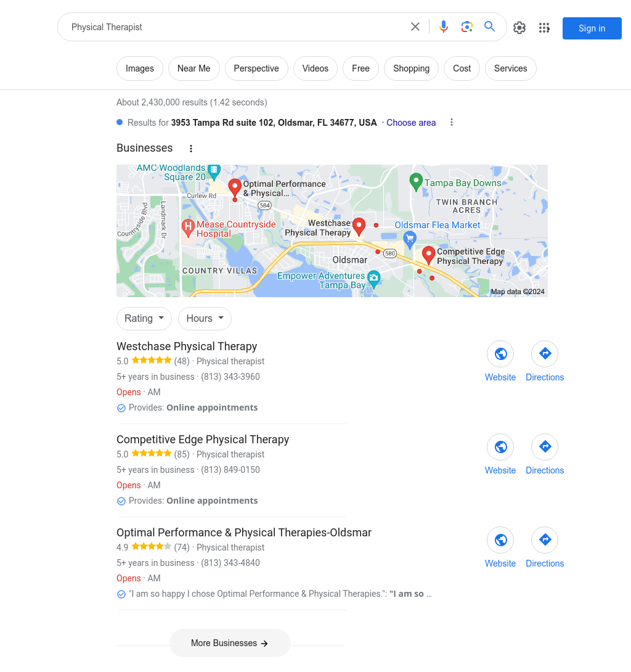Screen dimensions: 631x672
Task: Open location results three-dot options menu
Action: click(452, 123)
